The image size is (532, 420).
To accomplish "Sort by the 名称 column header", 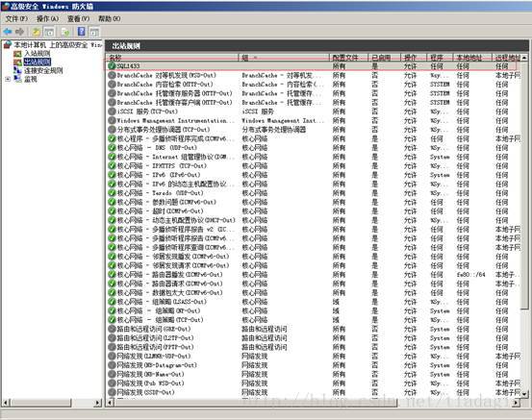I will click(172, 58).
